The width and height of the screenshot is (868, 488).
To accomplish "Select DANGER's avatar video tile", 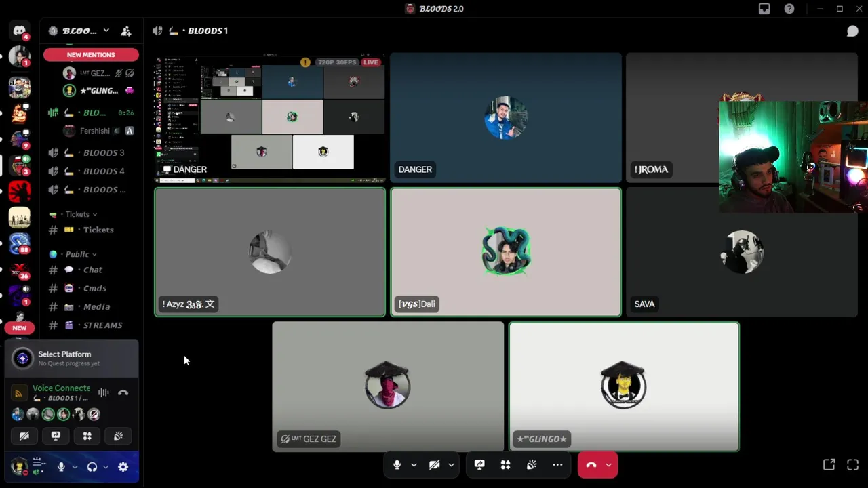I will coord(506,118).
